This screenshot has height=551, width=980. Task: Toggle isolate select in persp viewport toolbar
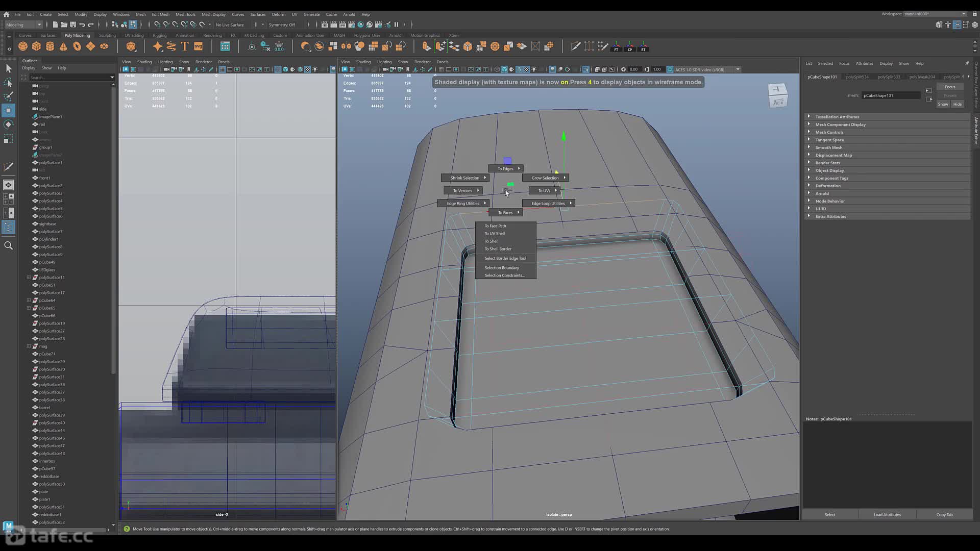pyautogui.click(x=586, y=69)
